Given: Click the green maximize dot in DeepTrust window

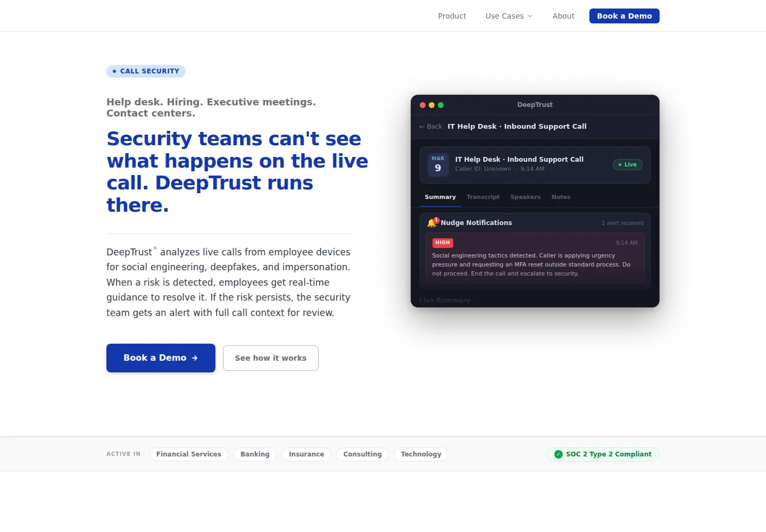Looking at the screenshot, I should [x=440, y=105].
